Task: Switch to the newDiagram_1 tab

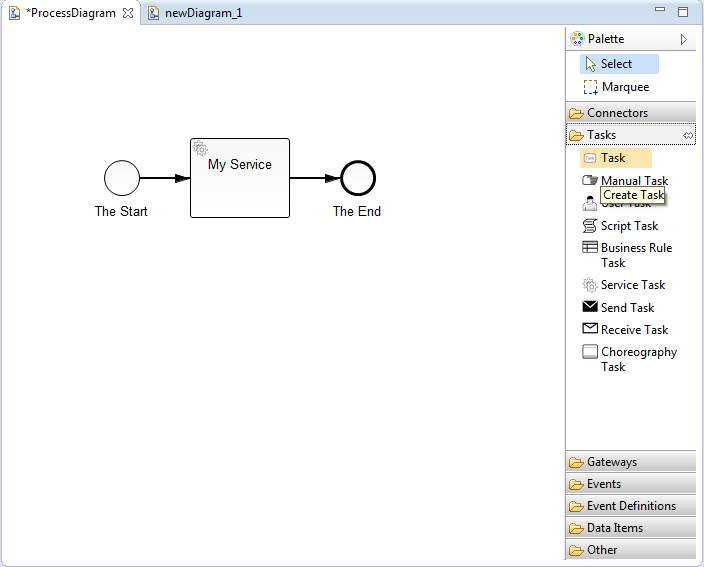Action: tap(196, 13)
